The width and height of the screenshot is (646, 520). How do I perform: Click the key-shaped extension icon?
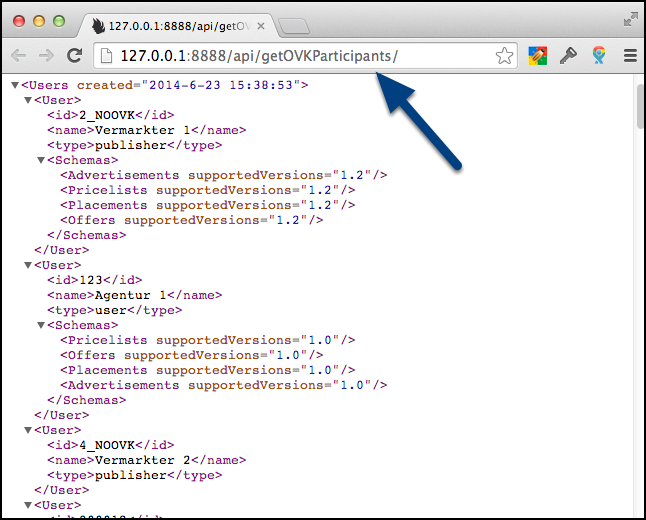[x=568, y=56]
